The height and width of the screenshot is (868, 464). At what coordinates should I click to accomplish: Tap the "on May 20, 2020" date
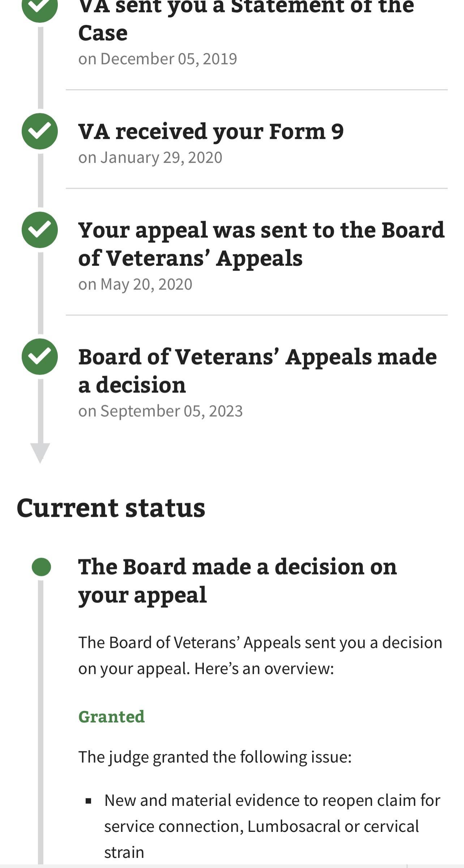[x=135, y=285]
